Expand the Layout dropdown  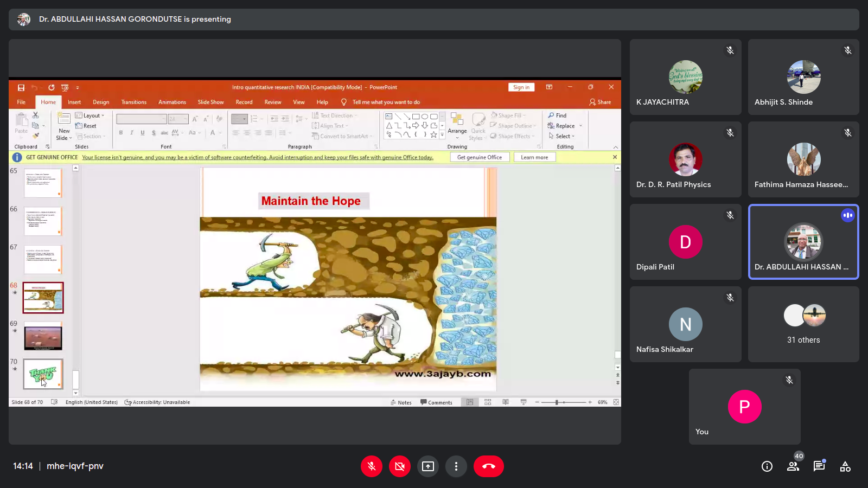pos(90,115)
